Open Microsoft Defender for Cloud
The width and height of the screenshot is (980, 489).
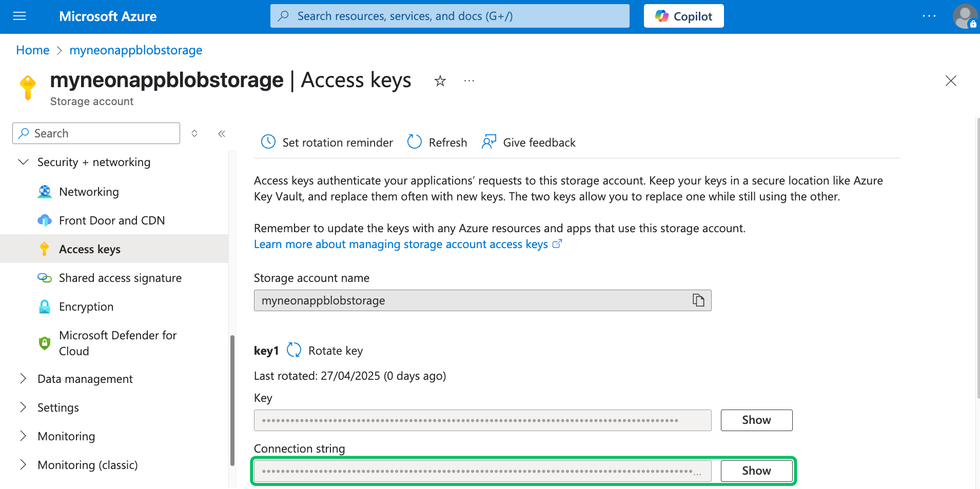(117, 343)
